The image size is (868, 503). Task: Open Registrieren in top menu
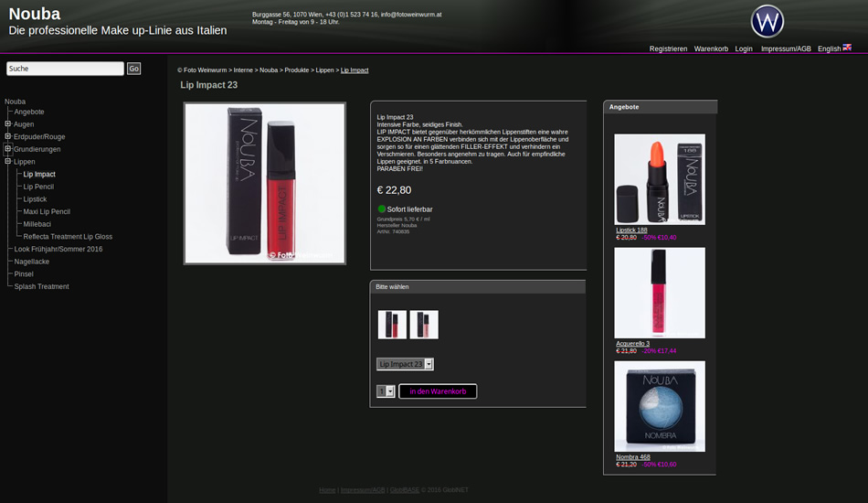point(668,48)
